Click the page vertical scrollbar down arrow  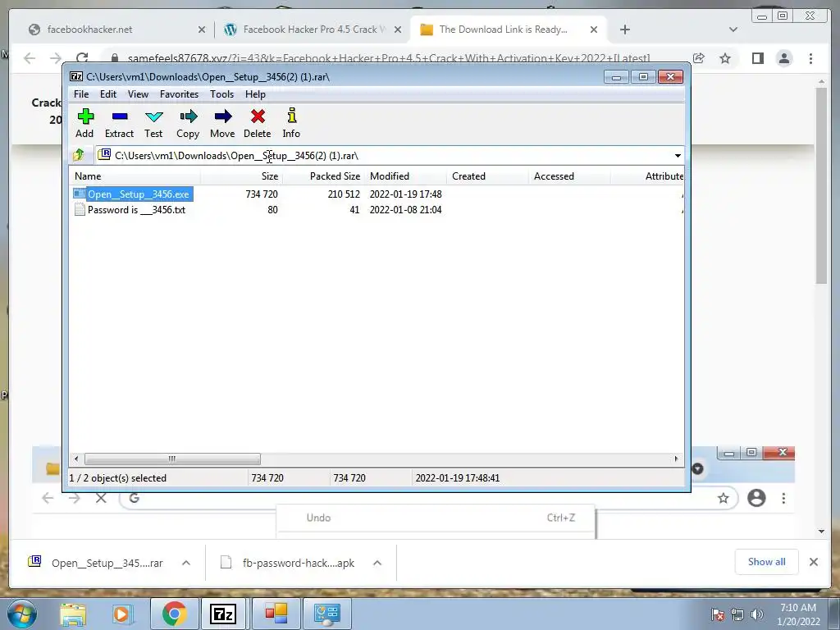click(822, 532)
